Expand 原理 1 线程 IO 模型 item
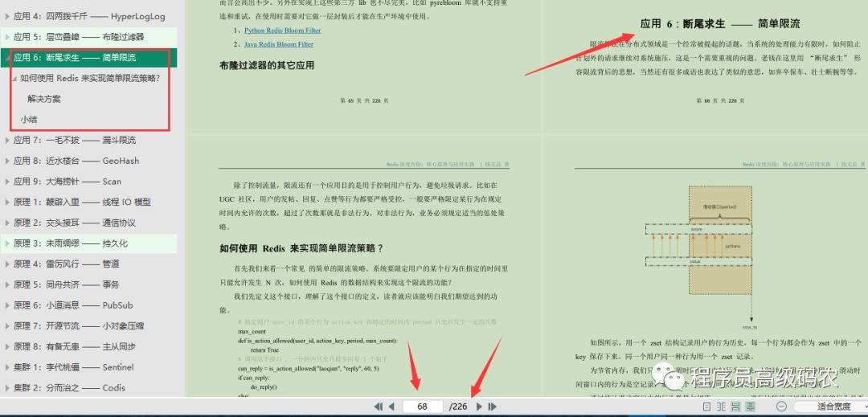 (x=7, y=202)
